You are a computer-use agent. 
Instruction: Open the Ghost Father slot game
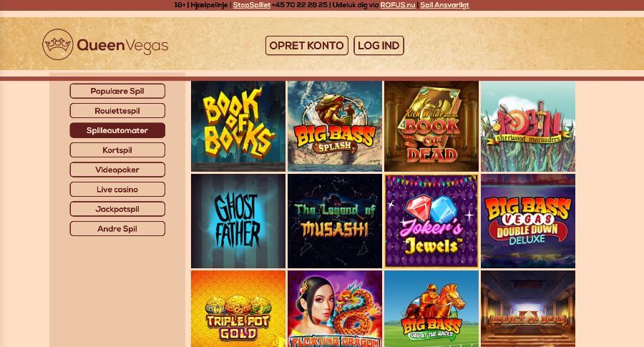[238, 221]
